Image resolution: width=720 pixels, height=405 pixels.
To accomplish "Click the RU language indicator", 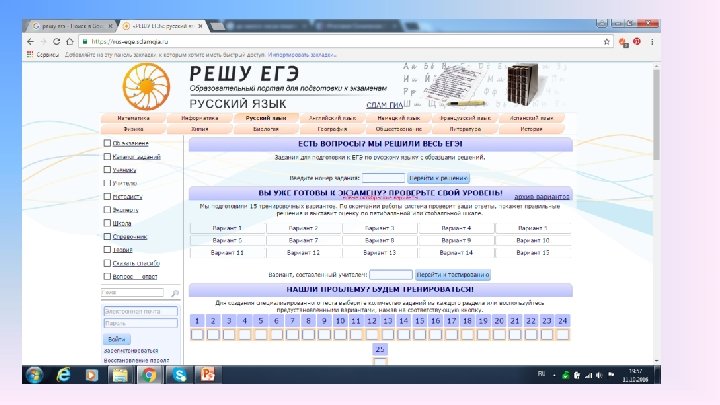I will tap(541, 374).
